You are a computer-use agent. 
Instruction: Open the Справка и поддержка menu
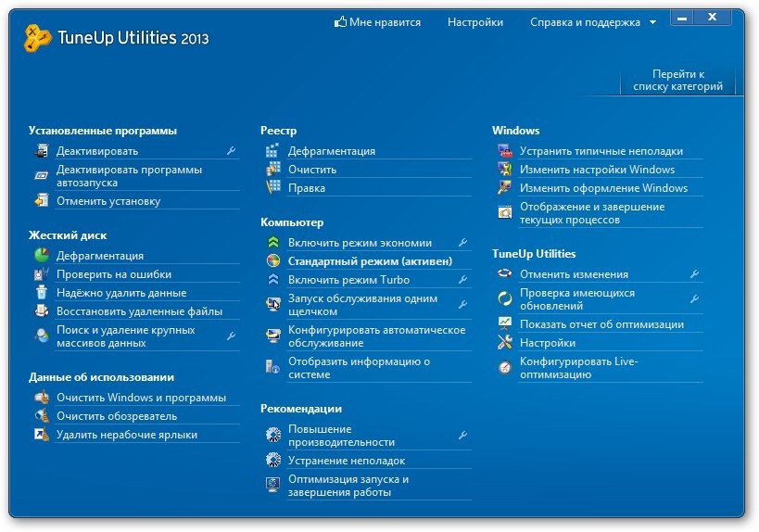tap(585, 22)
